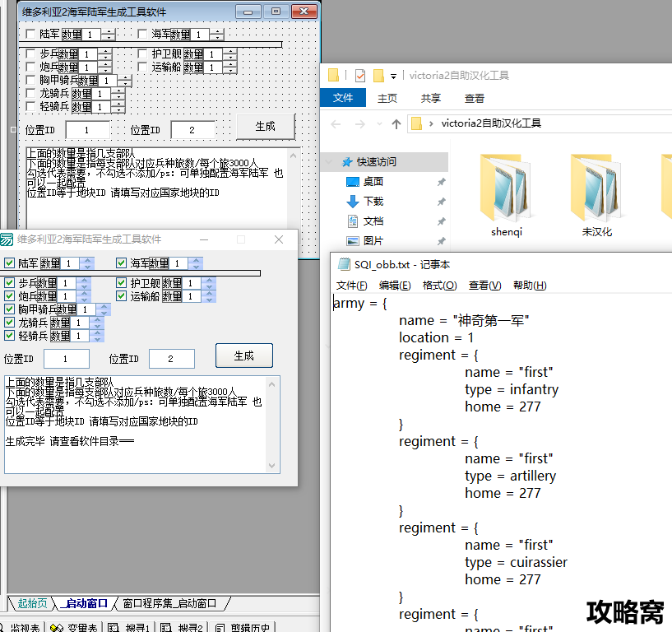
Task: Open the 主页 ribbon tab in Explorer
Action: click(387, 98)
